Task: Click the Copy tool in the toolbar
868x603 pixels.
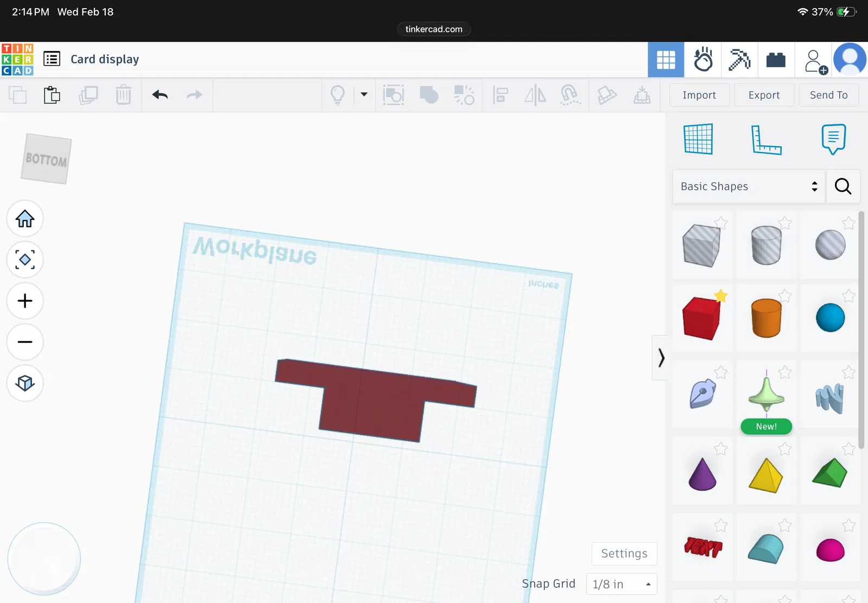Action: (18, 95)
